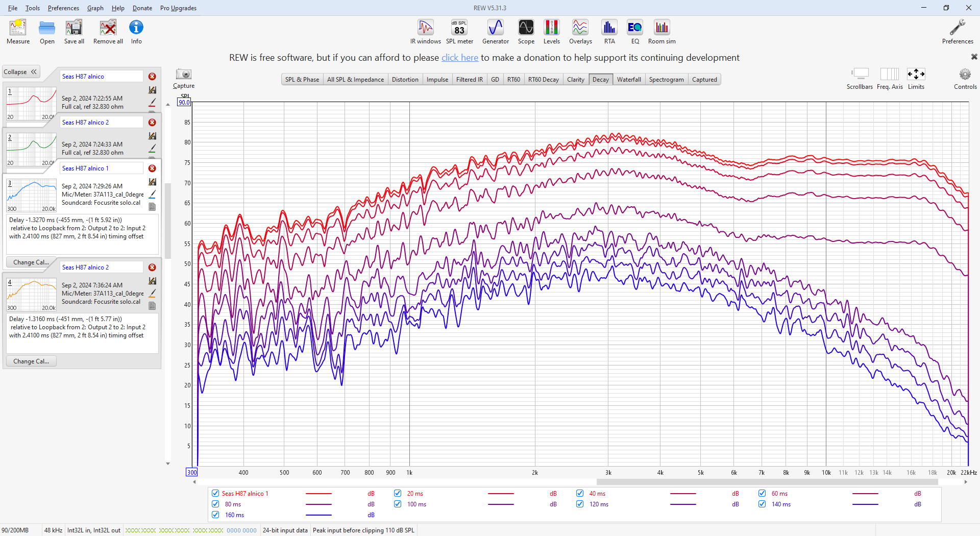Change trace colour of measurement 4
The image size is (980, 536).
click(x=152, y=294)
